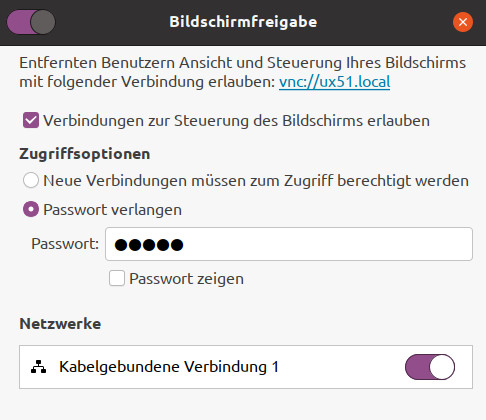
Task: Open the vnc://ux51.local link
Action: pos(334,82)
